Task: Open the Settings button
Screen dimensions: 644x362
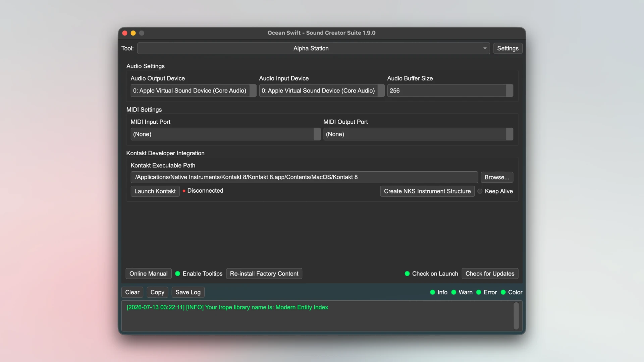Action: pos(507,48)
